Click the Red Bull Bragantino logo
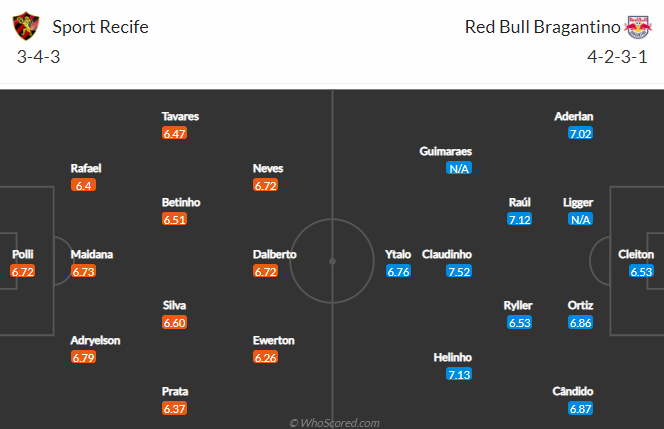 [638, 27]
